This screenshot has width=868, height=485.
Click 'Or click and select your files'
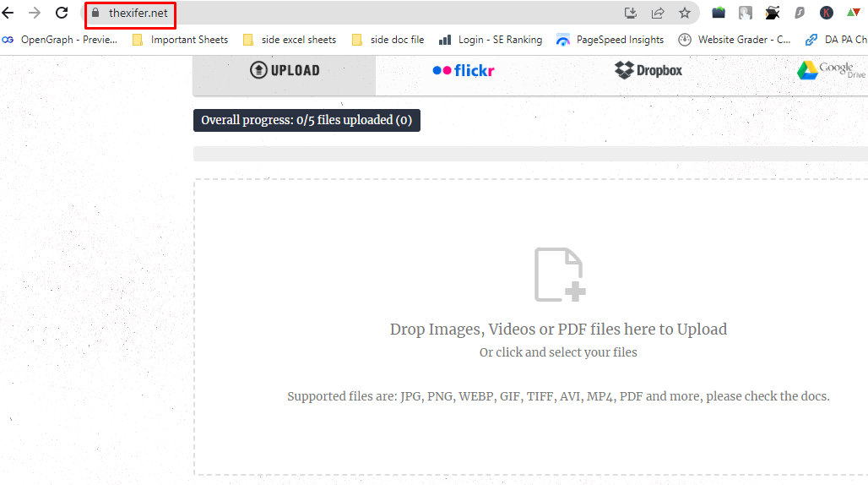click(x=558, y=352)
